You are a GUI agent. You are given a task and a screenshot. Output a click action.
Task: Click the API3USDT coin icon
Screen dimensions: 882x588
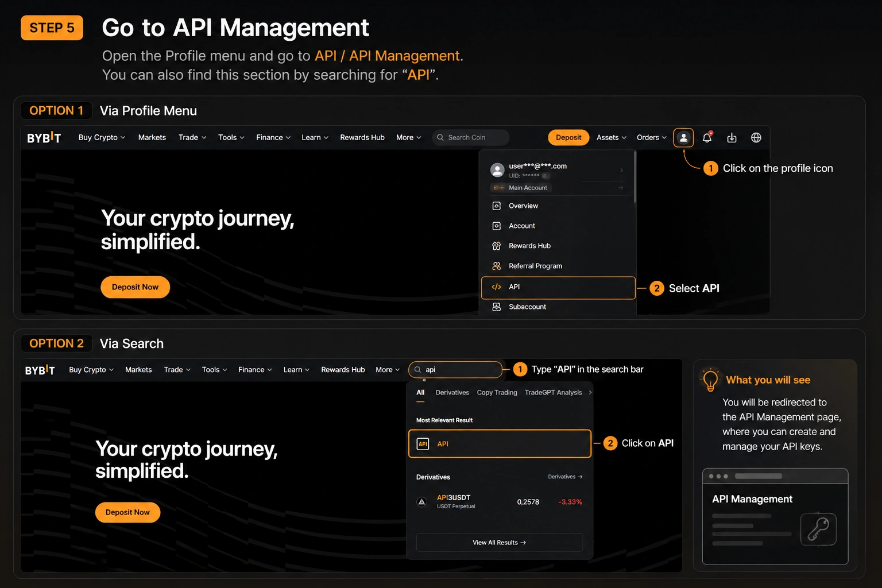coord(421,502)
